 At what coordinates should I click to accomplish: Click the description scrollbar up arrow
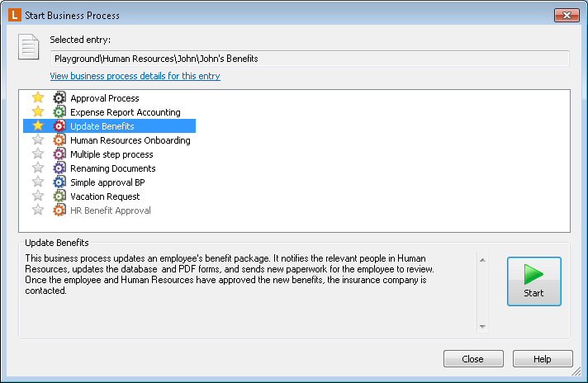482,260
